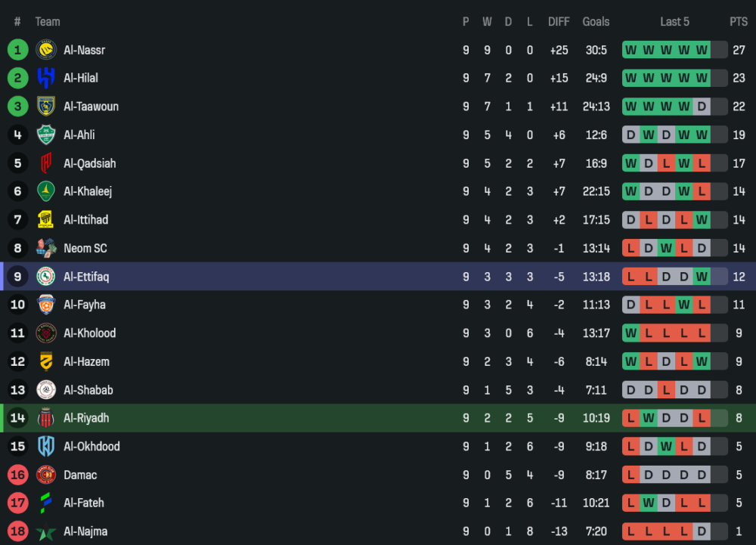Open the Al-Riyadh team name link
Screen dimensions: 756x545
point(86,418)
